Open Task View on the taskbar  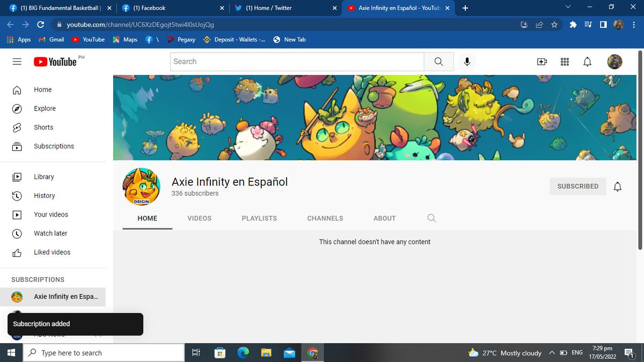196,353
